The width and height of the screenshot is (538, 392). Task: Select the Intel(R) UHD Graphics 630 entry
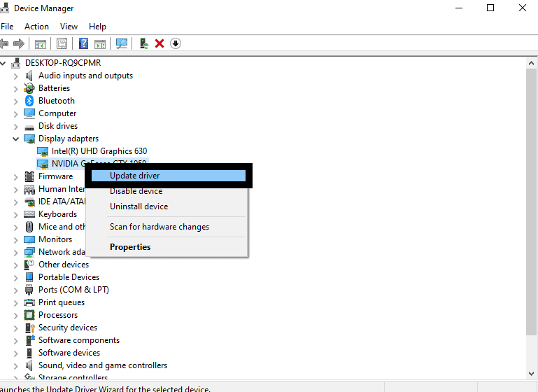click(x=99, y=151)
